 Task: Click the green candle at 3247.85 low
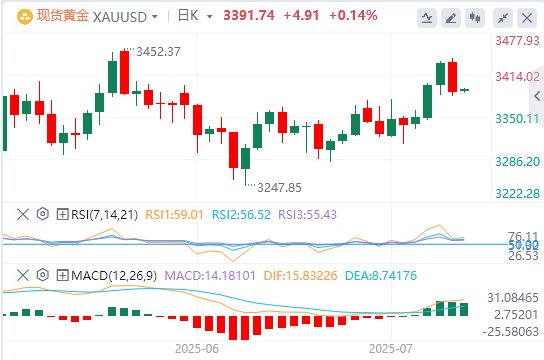pyautogui.click(x=246, y=164)
